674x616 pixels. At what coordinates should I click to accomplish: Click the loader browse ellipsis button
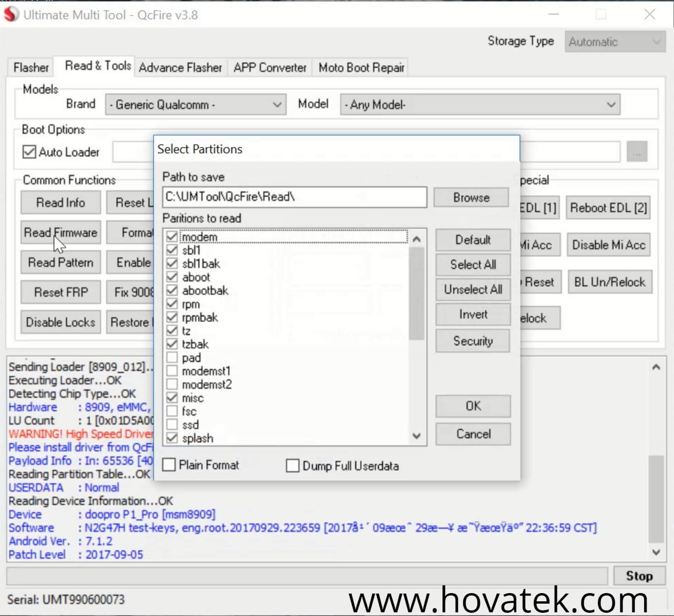637,152
